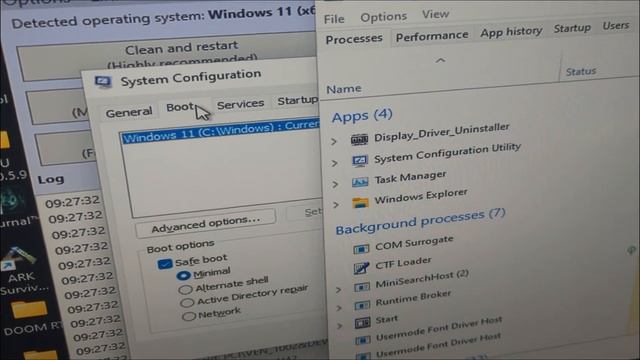This screenshot has height=360, width=640.
Task: Open the File menu in Task Manager
Action: [334, 19]
